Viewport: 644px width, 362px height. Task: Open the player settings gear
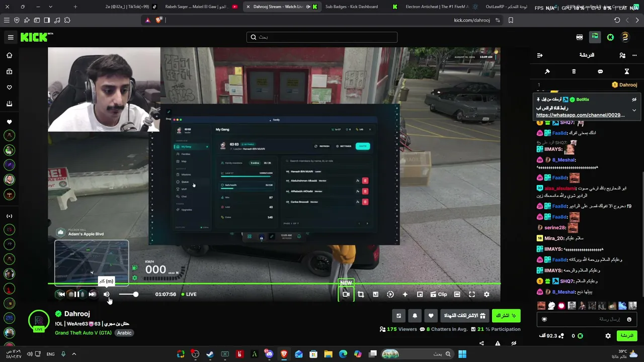pos(487,294)
